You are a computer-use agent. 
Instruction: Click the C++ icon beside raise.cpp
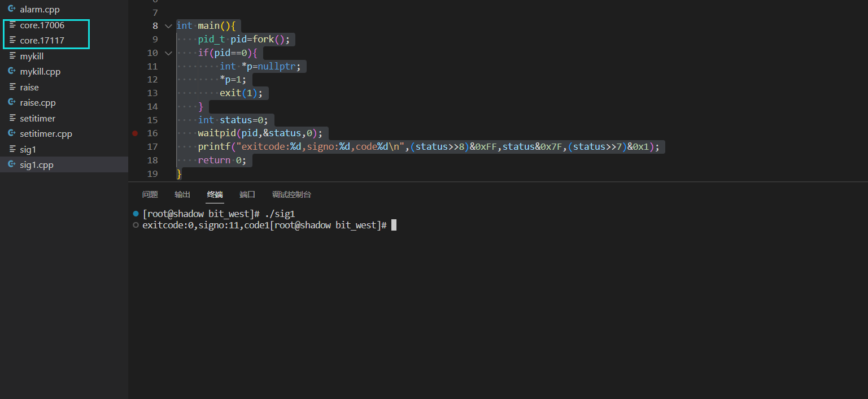tap(12, 103)
